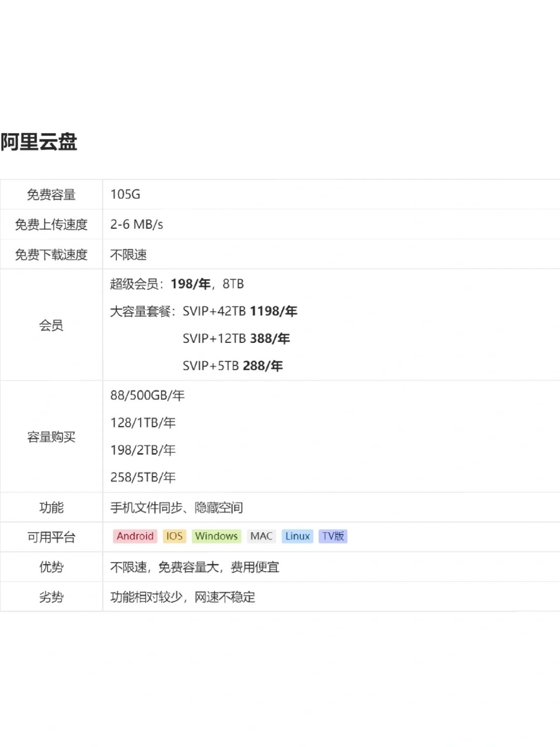Select the IOS platform tag
The height and width of the screenshot is (747, 560).
point(174,536)
